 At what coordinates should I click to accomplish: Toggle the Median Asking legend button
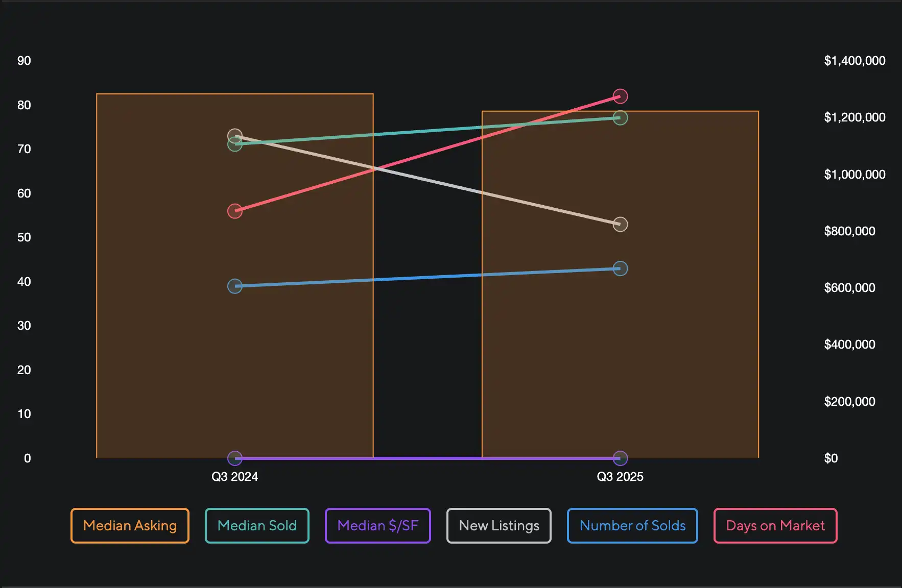coord(130,526)
